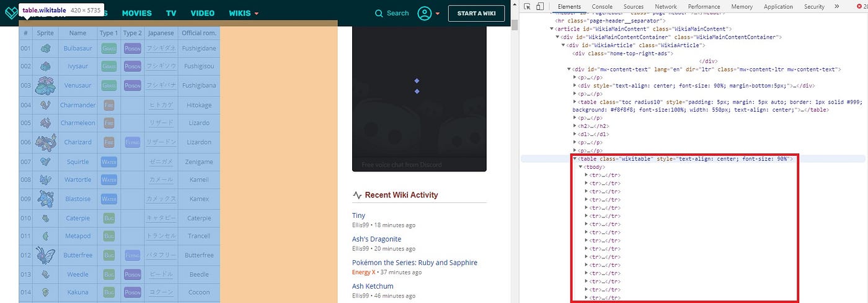Click the Energy X user link
This screenshot has height=303, width=868.
coord(363,272)
